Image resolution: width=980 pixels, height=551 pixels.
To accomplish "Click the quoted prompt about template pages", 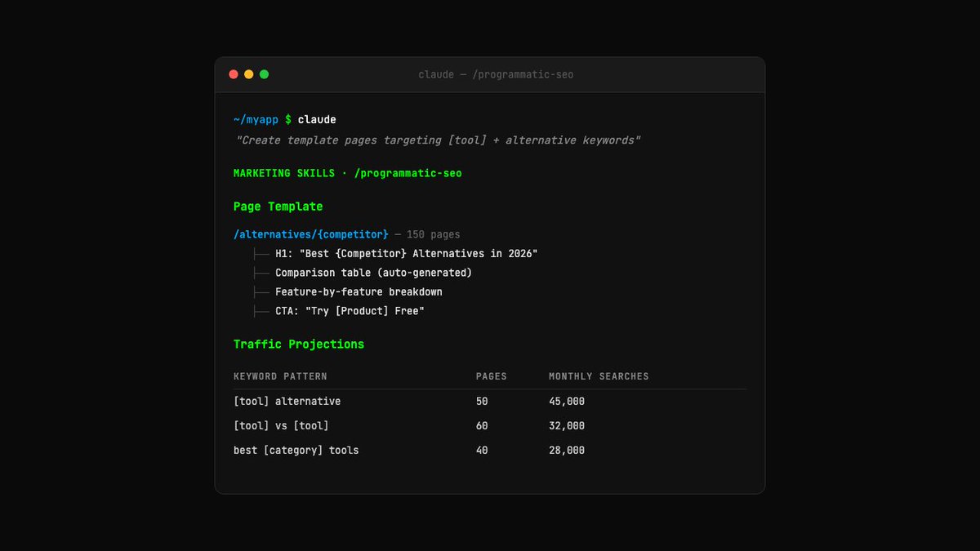I will [x=439, y=140].
